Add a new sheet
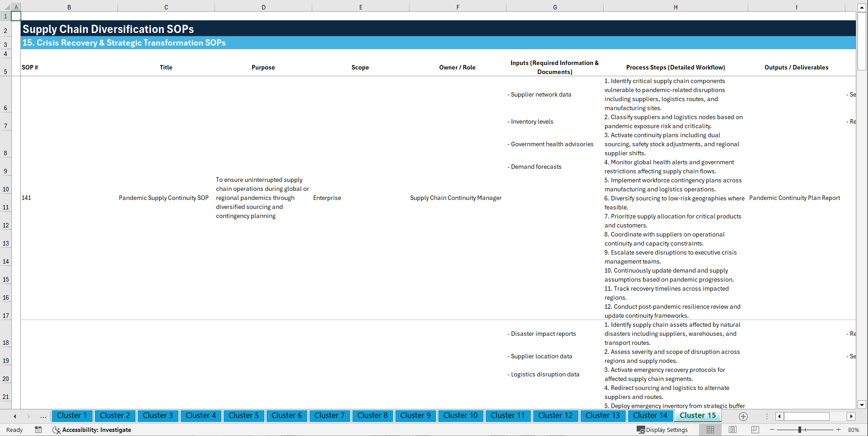 coord(743,416)
